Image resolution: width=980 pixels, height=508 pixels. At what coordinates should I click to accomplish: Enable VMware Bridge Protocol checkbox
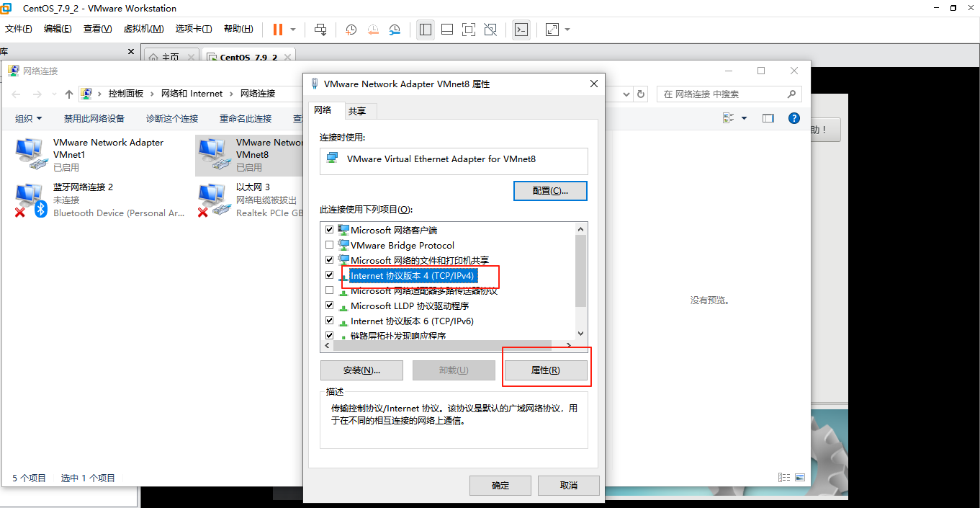(330, 245)
